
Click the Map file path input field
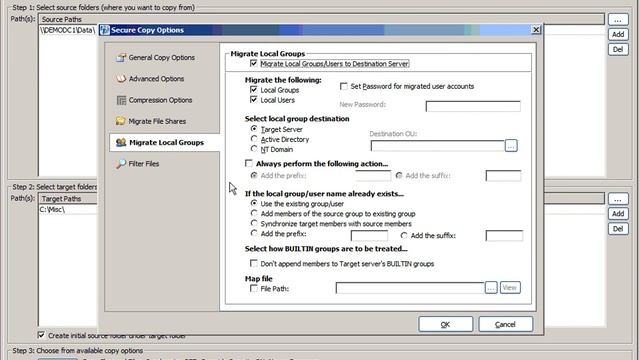click(410, 288)
